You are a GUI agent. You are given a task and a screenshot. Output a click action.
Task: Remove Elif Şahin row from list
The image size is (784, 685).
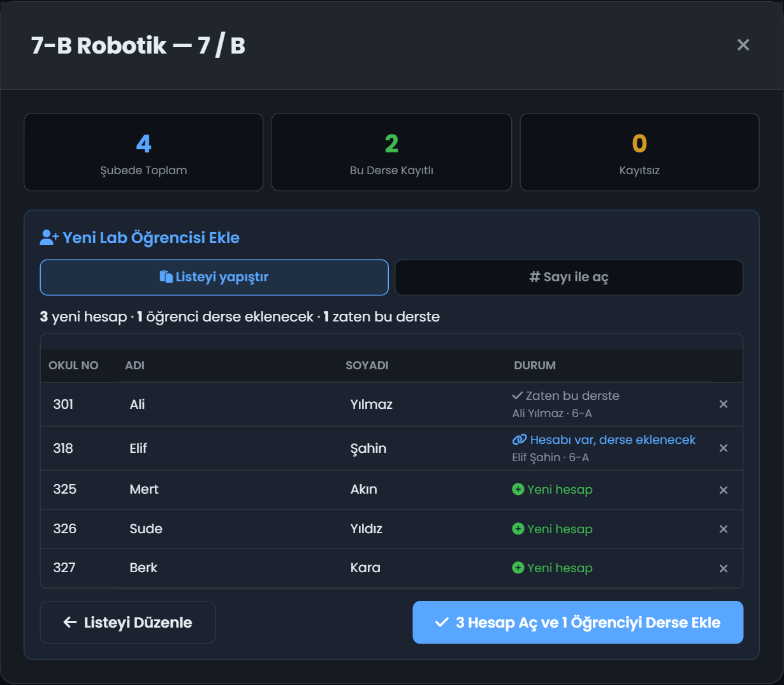tap(723, 448)
